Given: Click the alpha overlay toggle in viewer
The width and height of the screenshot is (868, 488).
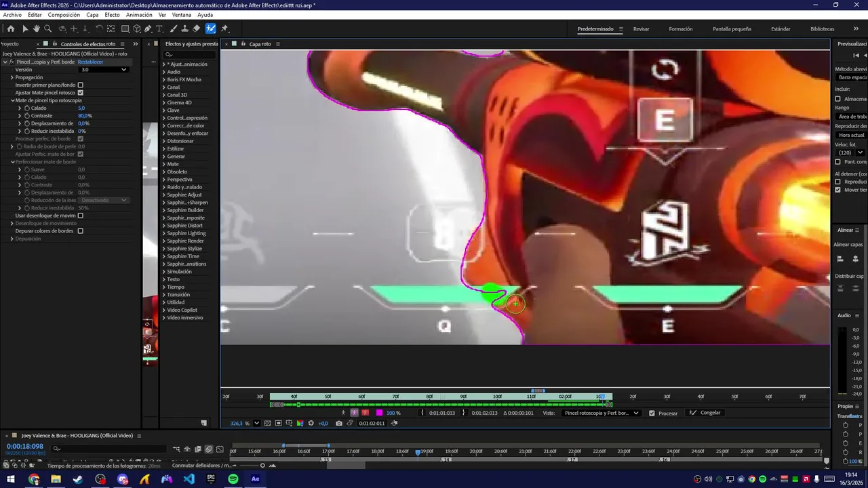Looking at the screenshot, I should pyautogui.click(x=366, y=412).
